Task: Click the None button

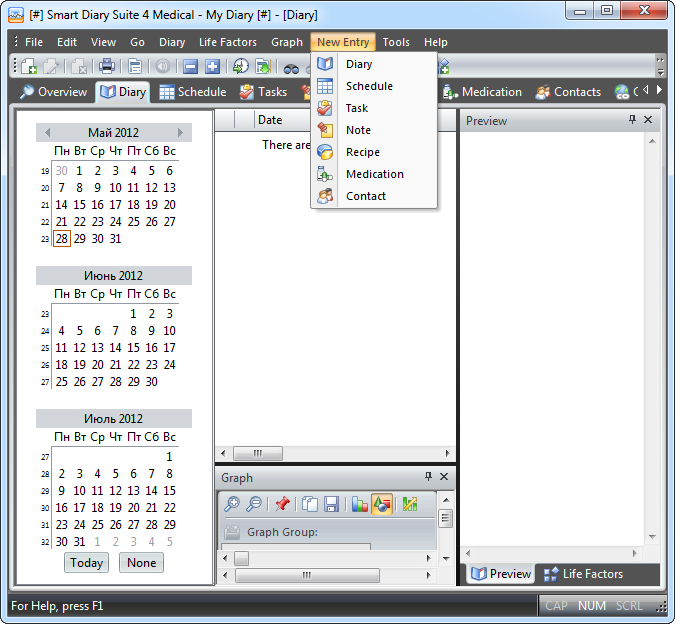Action: tap(142, 562)
